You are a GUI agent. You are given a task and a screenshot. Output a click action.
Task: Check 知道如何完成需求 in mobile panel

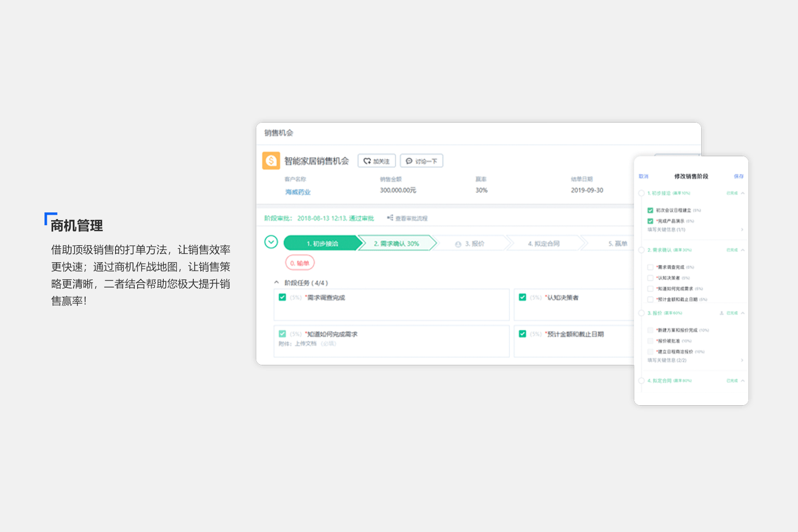coord(650,289)
